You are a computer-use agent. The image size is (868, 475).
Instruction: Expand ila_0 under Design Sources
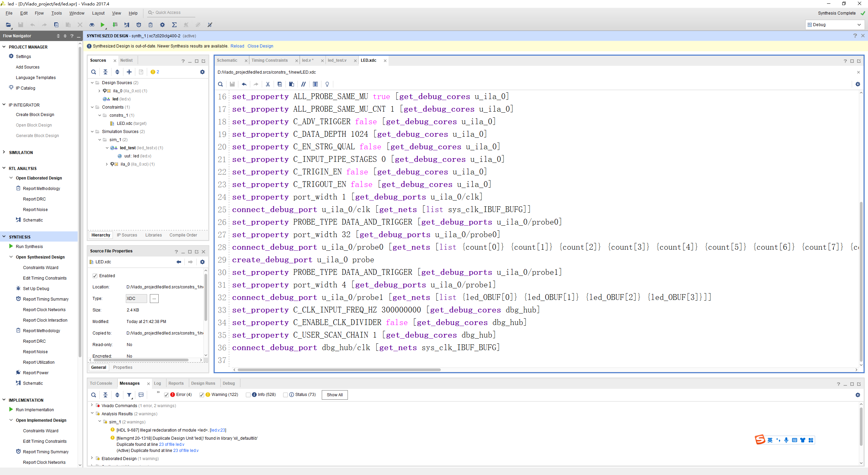pos(99,91)
